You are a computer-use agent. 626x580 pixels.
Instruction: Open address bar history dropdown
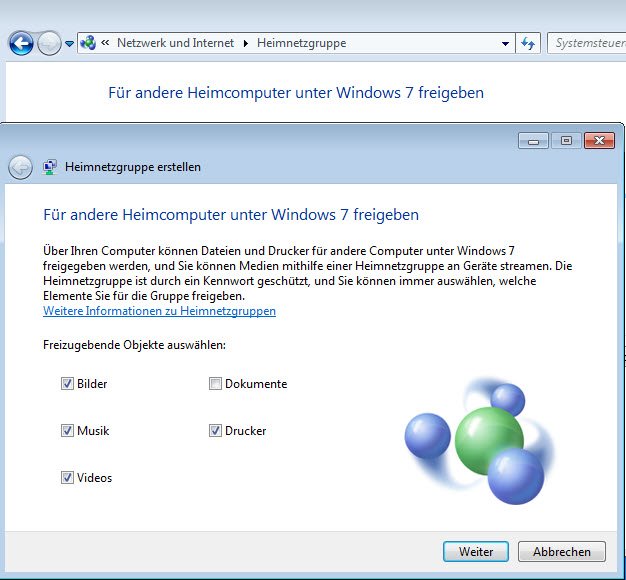(x=505, y=43)
